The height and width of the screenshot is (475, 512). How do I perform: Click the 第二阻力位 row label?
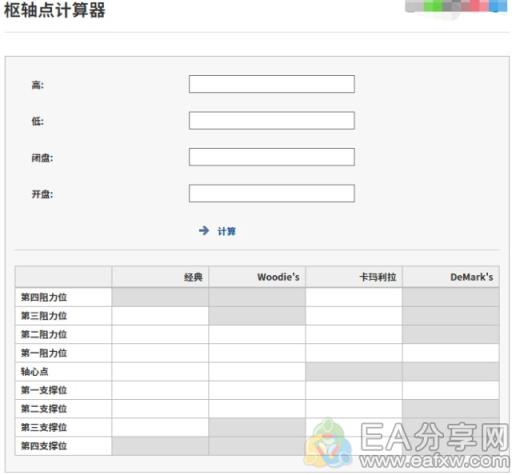[x=44, y=334]
